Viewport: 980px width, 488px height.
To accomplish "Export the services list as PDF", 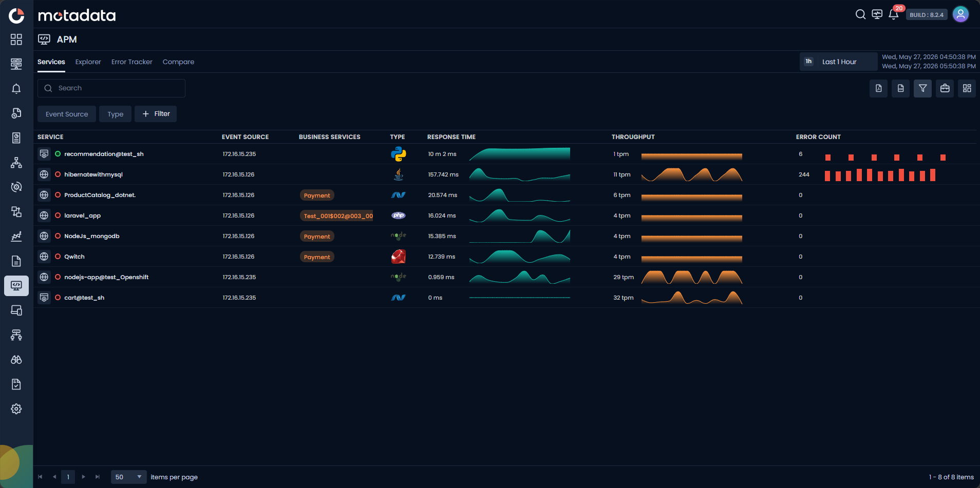I will pos(878,88).
